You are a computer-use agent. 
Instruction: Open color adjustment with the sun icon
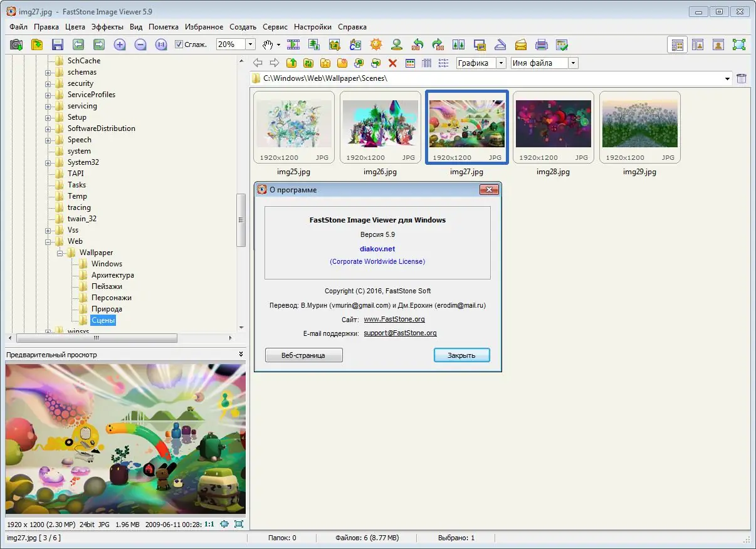[375, 44]
